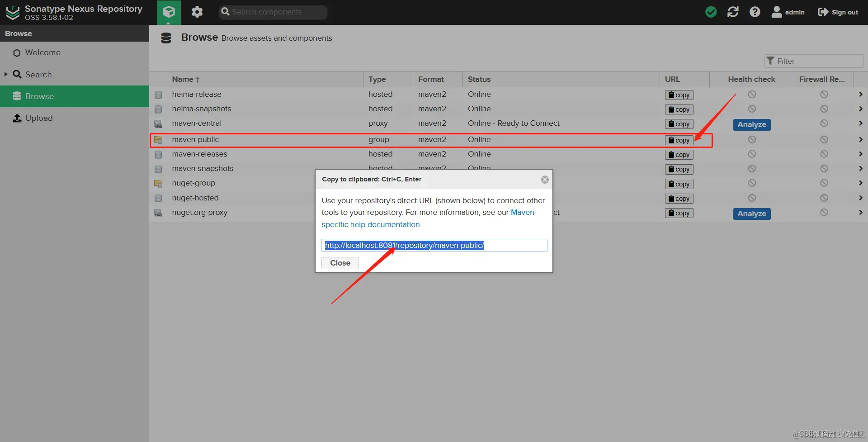The width and height of the screenshot is (868, 442).
Task: Open nuget-hosted row chevron
Action: [860, 198]
